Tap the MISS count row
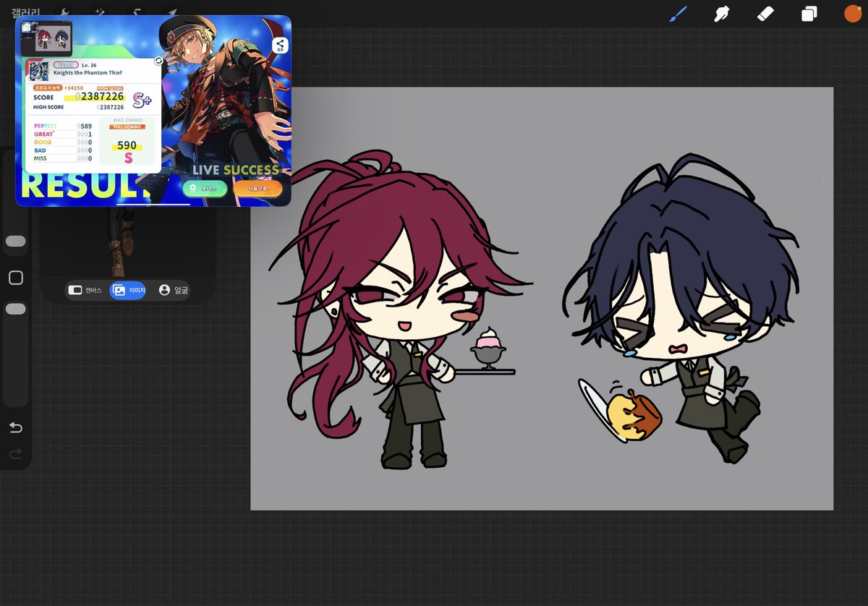This screenshot has width=868, height=606. 63,158
